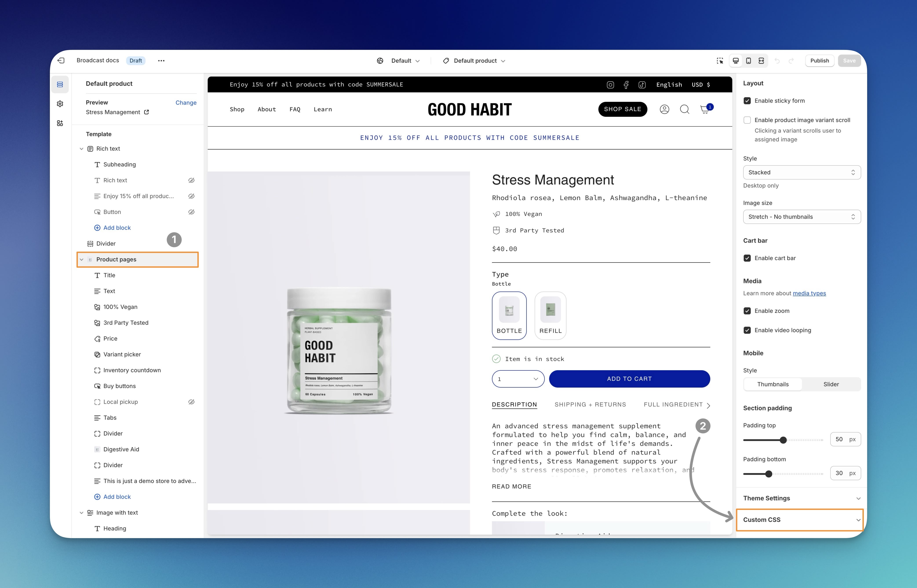Open the cart icon in store header

coord(705,110)
